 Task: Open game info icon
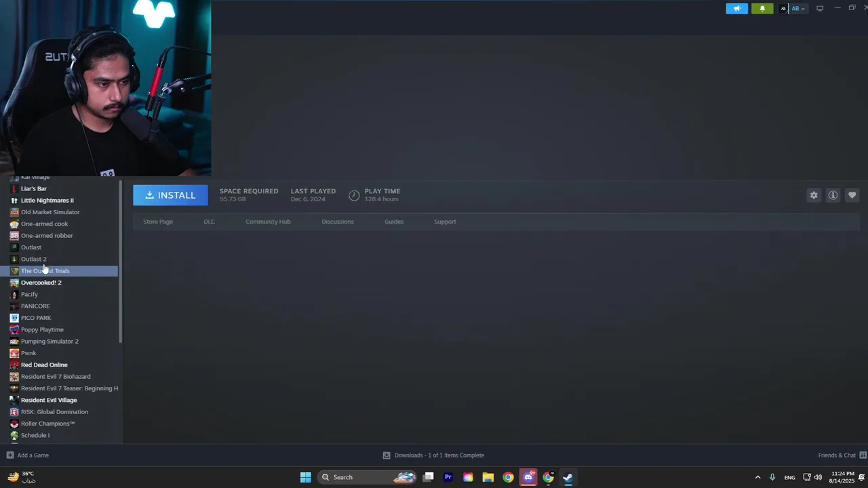pos(833,195)
